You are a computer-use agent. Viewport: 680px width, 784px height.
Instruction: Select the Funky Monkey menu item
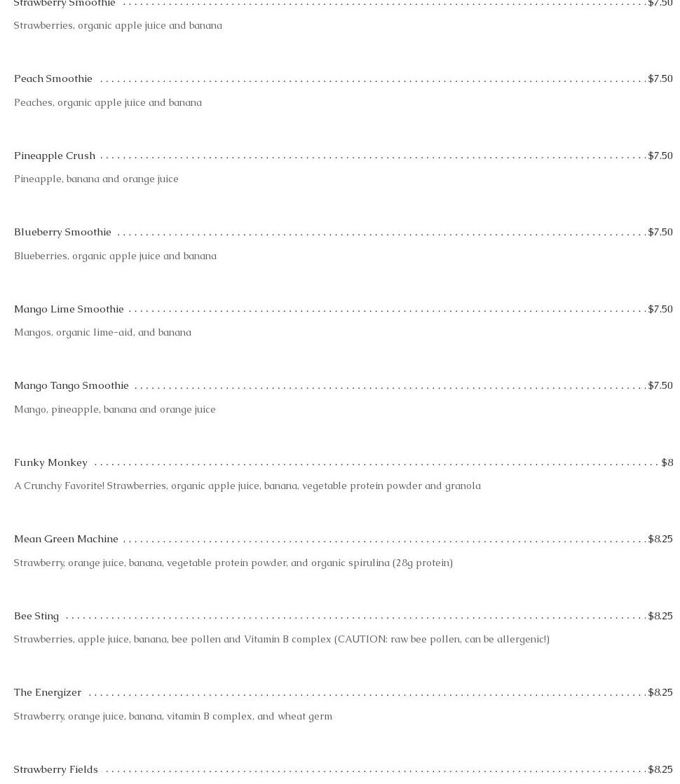50,462
